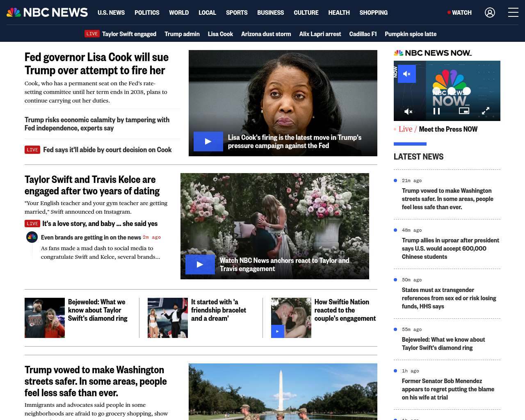Enable picture-in-picture on live player

click(464, 111)
